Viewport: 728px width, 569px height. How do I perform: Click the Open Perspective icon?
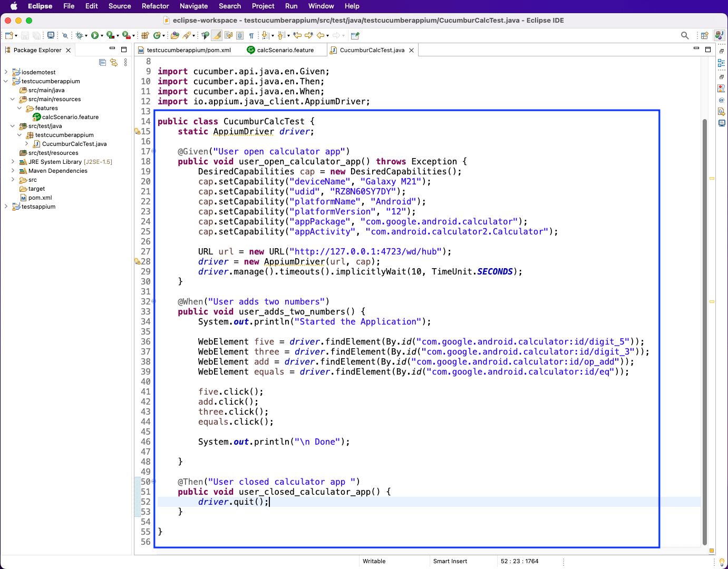pos(704,35)
